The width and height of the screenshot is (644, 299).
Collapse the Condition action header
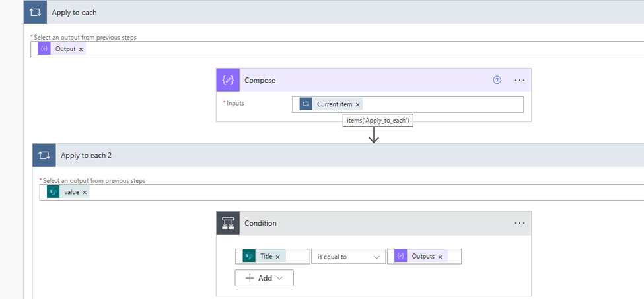[374, 223]
